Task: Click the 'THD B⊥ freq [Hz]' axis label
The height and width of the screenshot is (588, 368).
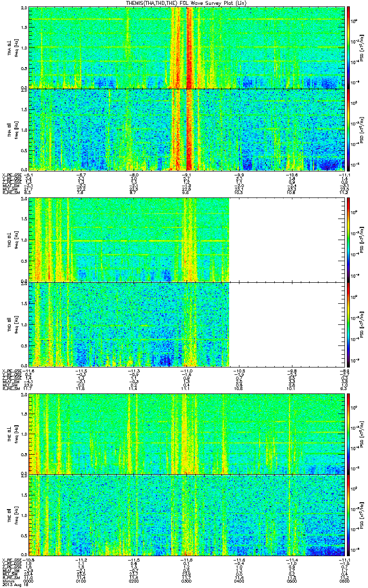Action: pyautogui.click(x=12, y=240)
